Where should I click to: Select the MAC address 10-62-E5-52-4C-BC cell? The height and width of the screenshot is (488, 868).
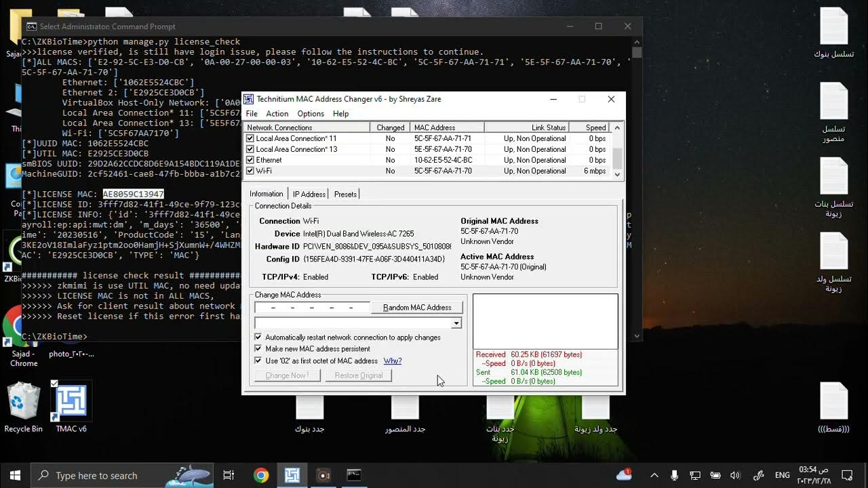click(443, 160)
